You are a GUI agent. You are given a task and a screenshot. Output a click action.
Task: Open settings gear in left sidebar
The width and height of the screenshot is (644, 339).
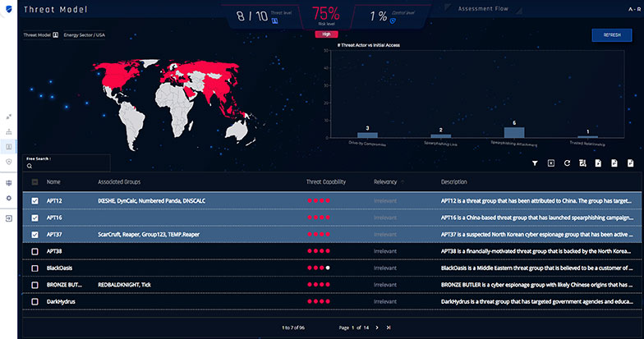(9, 198)
